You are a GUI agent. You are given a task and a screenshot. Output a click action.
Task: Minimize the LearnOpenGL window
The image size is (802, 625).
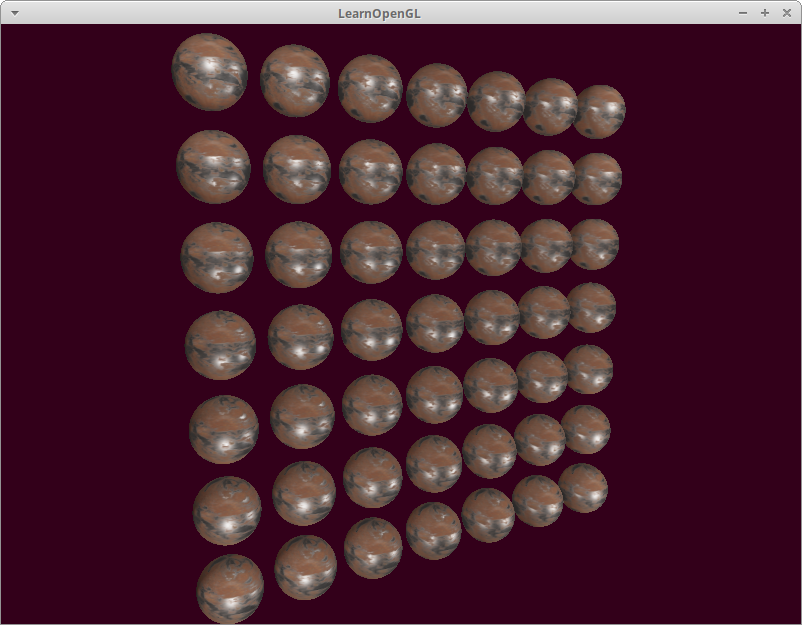(742, 12)
